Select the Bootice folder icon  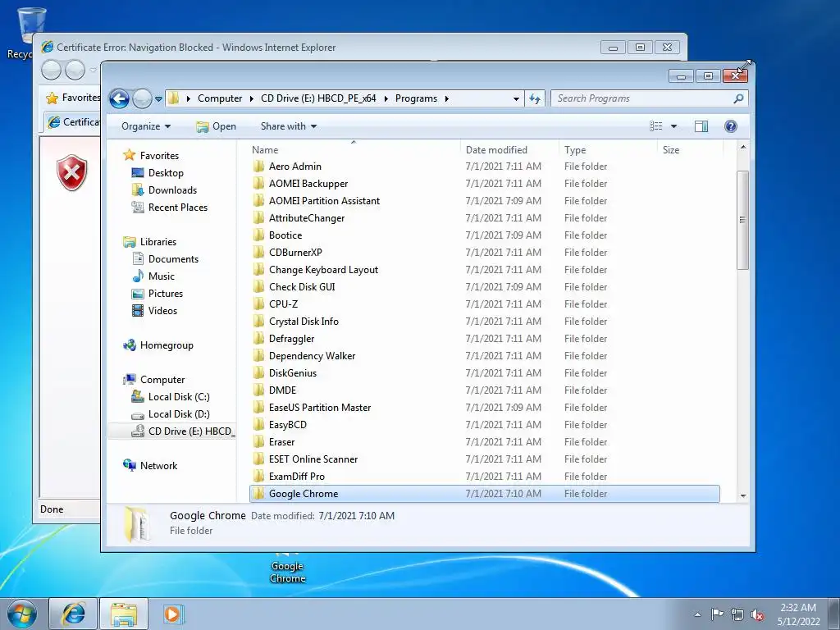click(258, 235)
